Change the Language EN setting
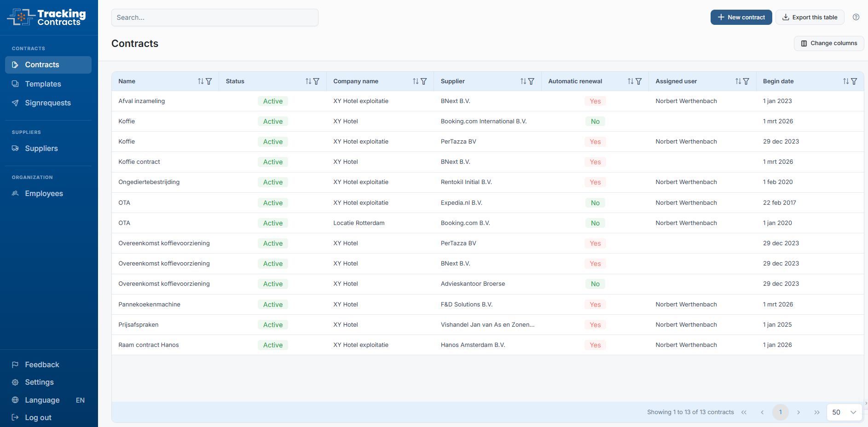Viewport: 868px width, 427px height. (x=48, y=400)
